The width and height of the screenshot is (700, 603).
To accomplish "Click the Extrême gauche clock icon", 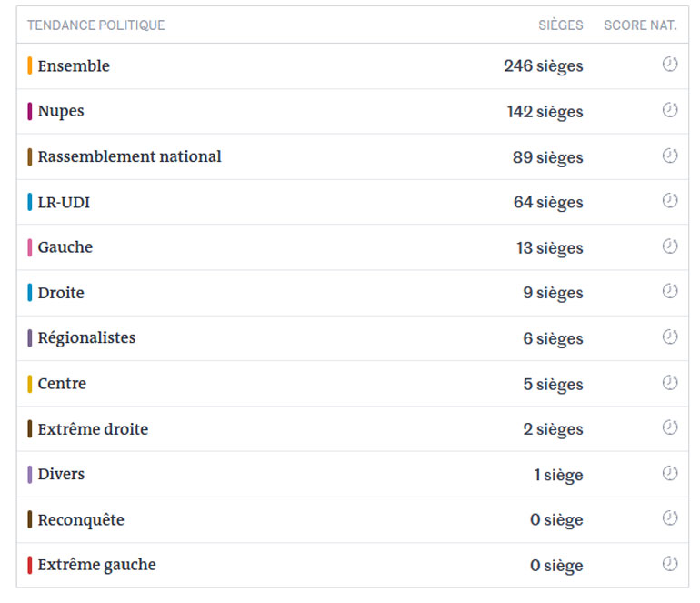I will pos(670,564).
